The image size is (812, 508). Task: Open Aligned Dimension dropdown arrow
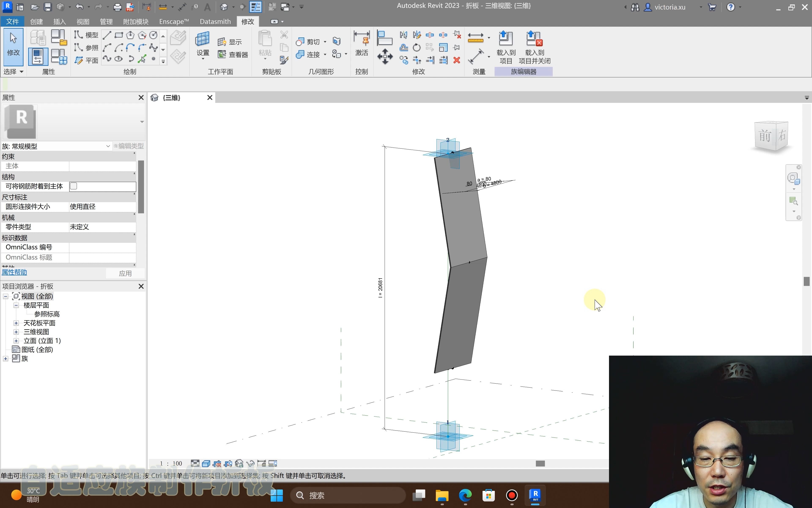pyautogui.click(x=489, y=57)
